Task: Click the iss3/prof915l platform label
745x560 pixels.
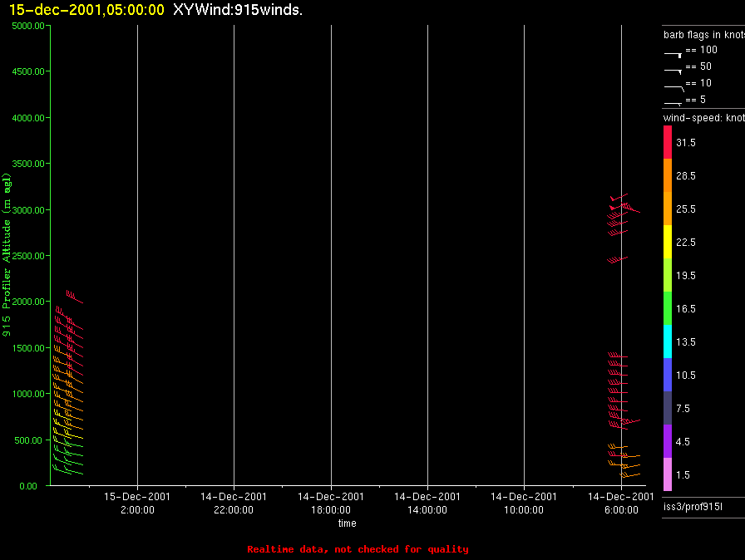Action: [x=693, y=507]
